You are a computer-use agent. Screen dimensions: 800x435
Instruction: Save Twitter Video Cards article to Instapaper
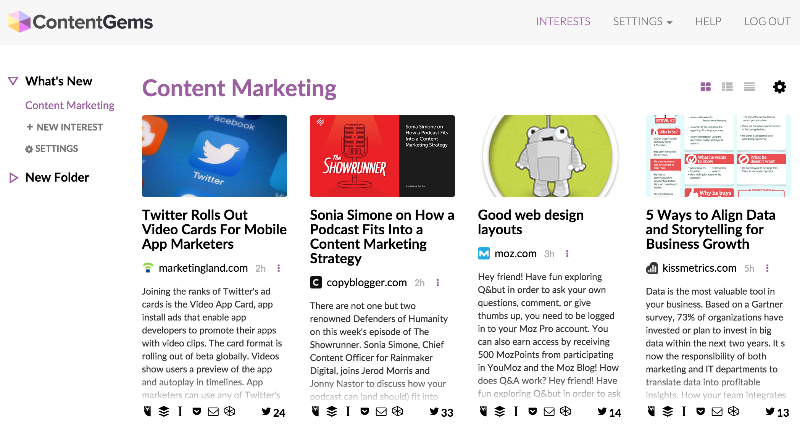tap(180, 411)
